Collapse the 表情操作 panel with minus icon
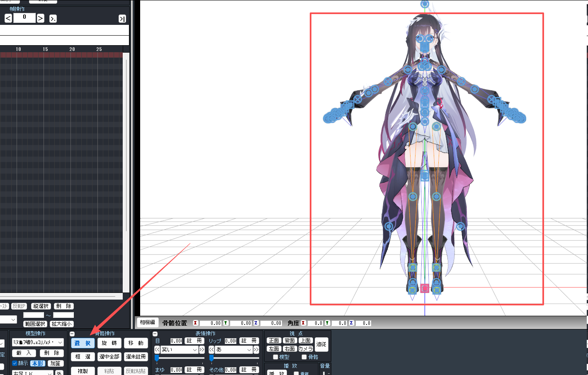 [155, 334]
